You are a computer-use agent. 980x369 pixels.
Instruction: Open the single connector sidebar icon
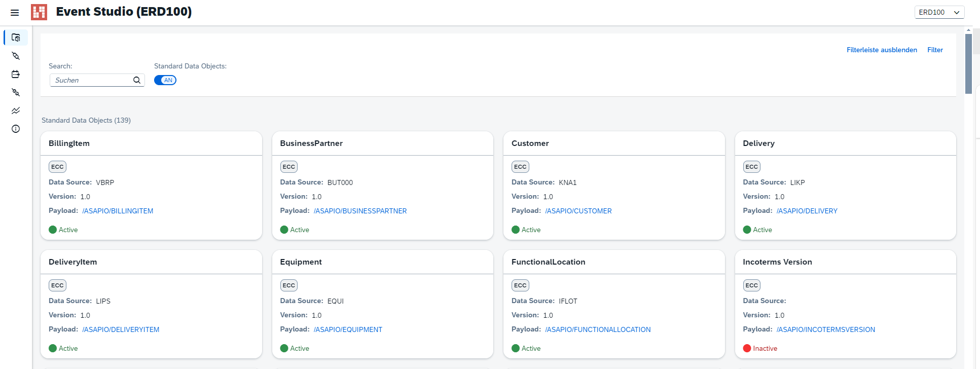pyautogui.click(x=16, y=56)
